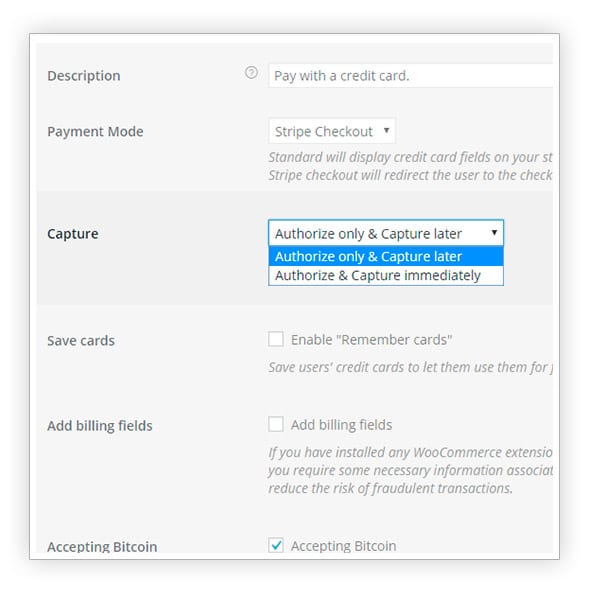The width and height of the screenshot is (600, 598).
Task: Click the "Description" setting label
Action: pos(84,76)
